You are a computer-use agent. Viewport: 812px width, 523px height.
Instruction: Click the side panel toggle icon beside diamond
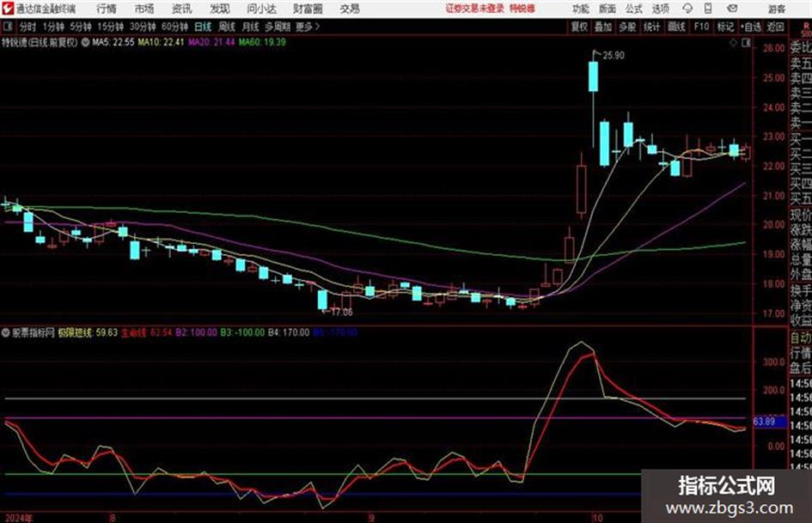click(746, 44)
